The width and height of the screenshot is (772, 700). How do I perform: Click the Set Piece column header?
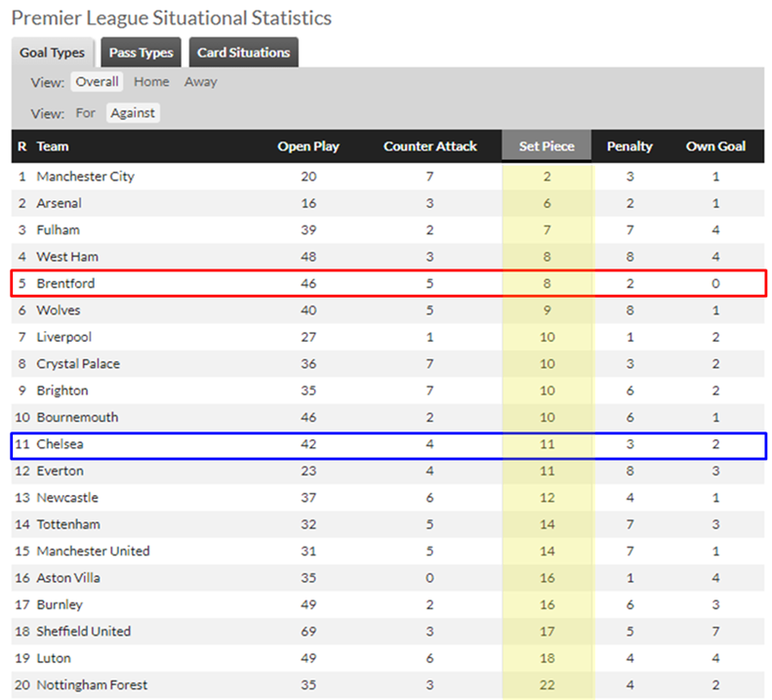[x=547, y=145]
